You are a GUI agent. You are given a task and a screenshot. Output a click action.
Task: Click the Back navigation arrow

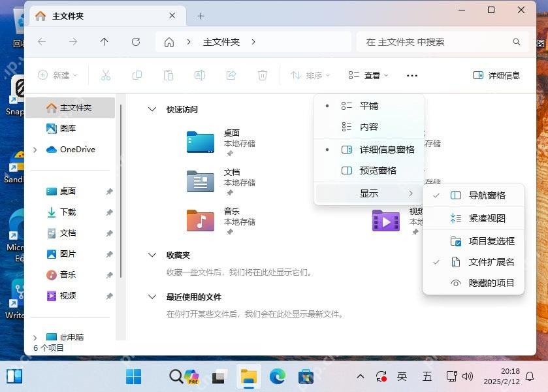coord(42,42)
